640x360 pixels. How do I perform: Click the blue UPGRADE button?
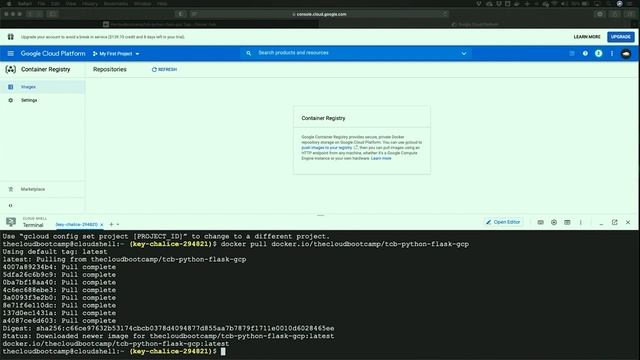pos(620,37)
